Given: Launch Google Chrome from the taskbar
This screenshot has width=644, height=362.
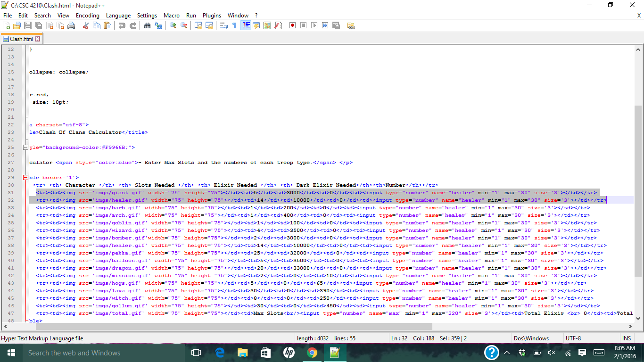Looking at the screenshot, I should click(x=312, y=353).
